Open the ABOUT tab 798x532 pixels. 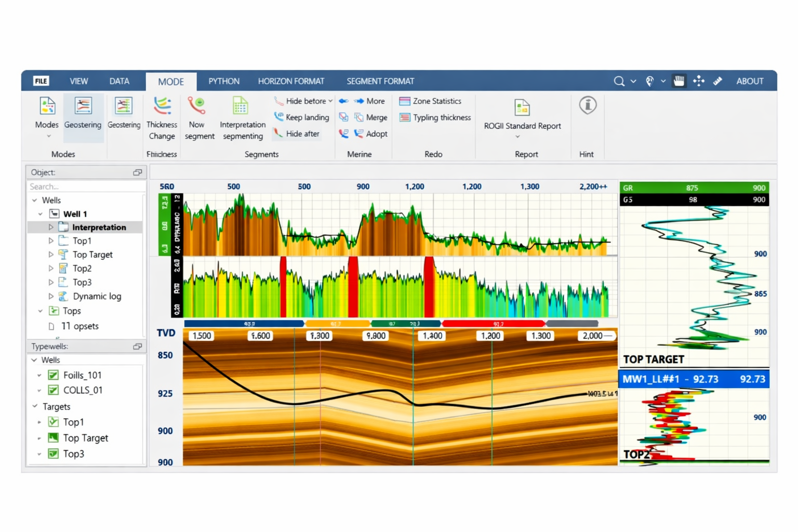pos(750,82)
